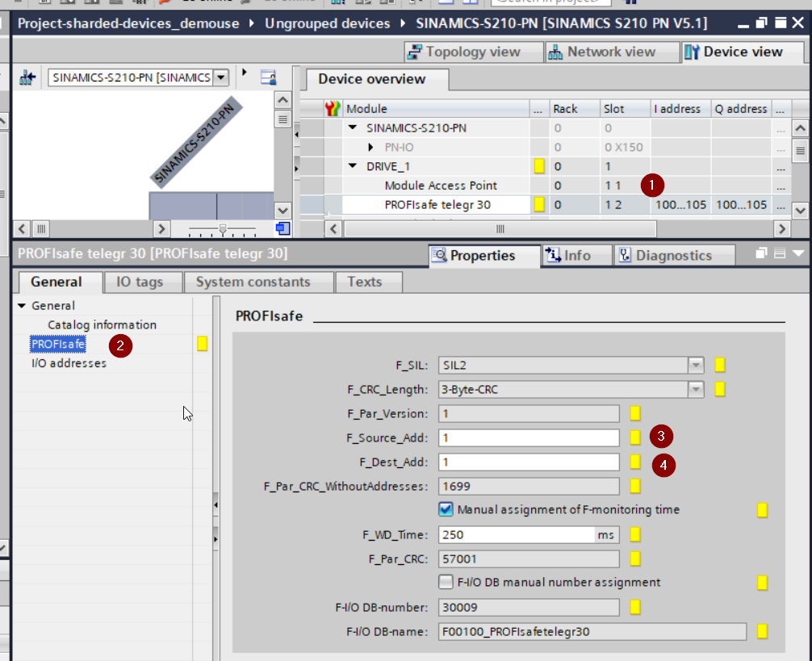Image resolution: width=812 pixels, height=661 pixels.
Task: Click the F_Dest_Add input field
Action: coord(529,462)
